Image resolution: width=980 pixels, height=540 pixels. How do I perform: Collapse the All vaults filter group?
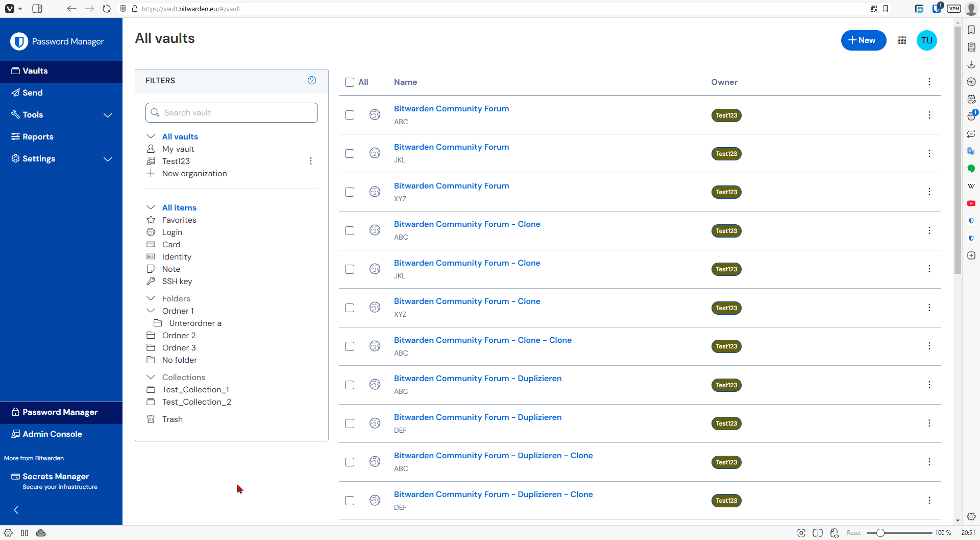[151, 136]
